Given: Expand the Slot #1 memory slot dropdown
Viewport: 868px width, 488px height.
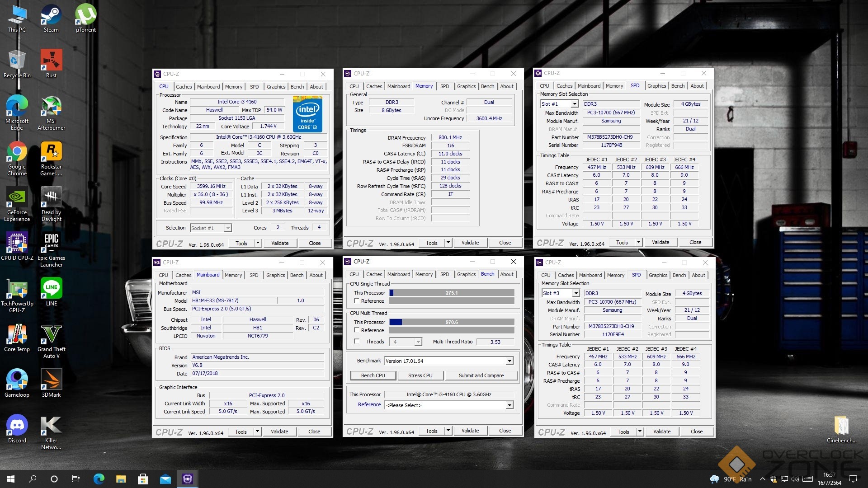Looking at the screenshot, I should [x=575, y=104].
